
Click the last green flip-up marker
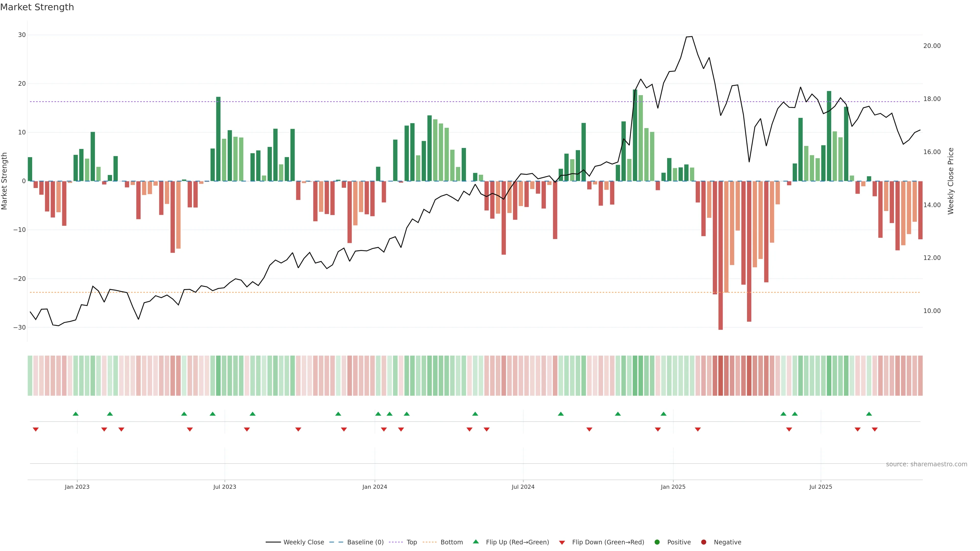pyautogui.click(x=869, y=414)
